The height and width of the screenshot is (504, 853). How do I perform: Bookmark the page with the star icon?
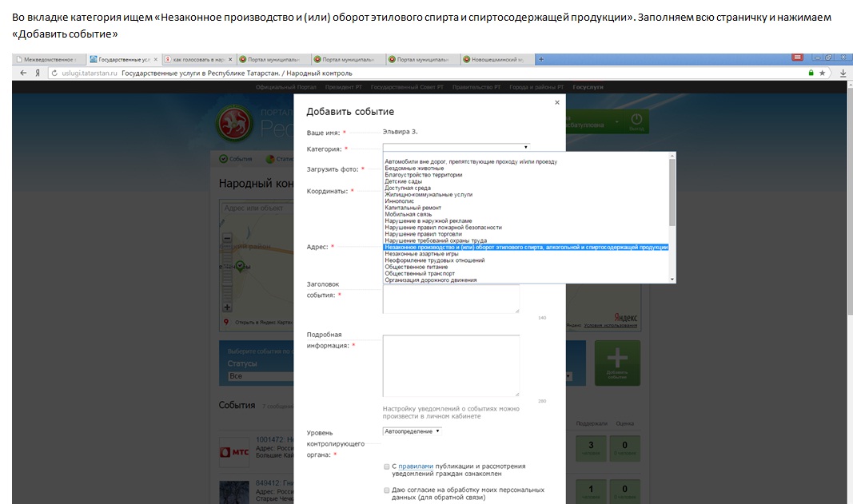823,73
